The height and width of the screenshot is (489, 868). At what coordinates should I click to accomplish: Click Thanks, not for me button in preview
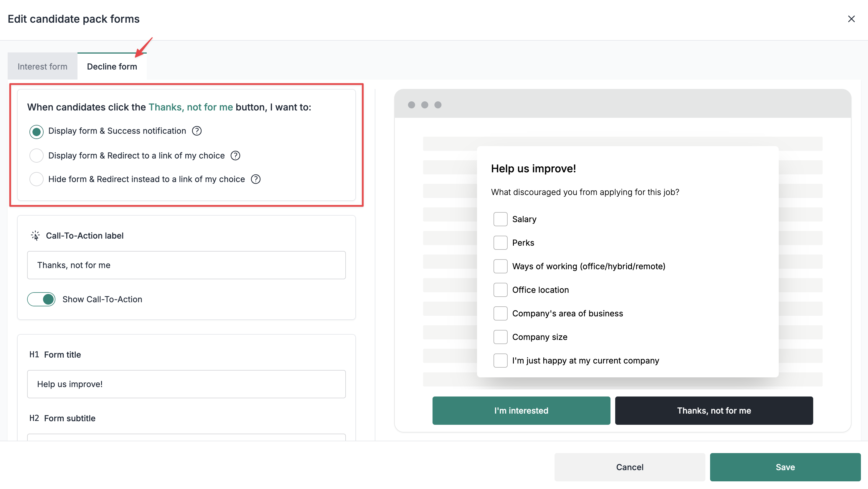(714, 410)
